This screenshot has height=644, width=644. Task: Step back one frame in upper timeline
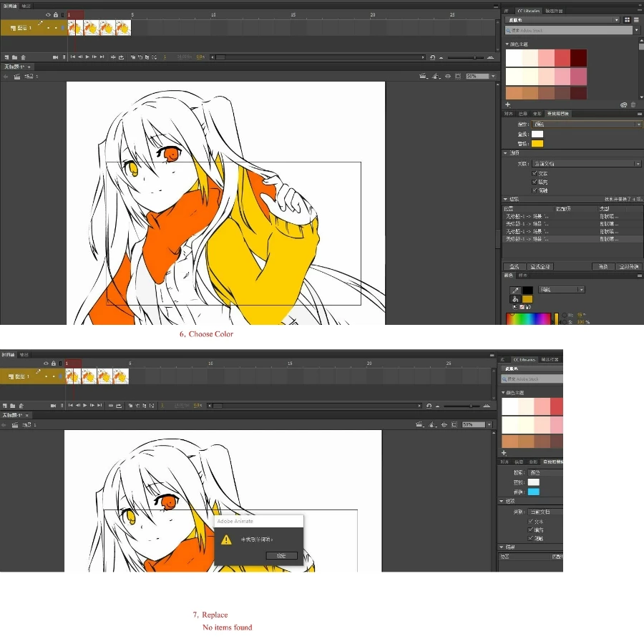[80, 57]
